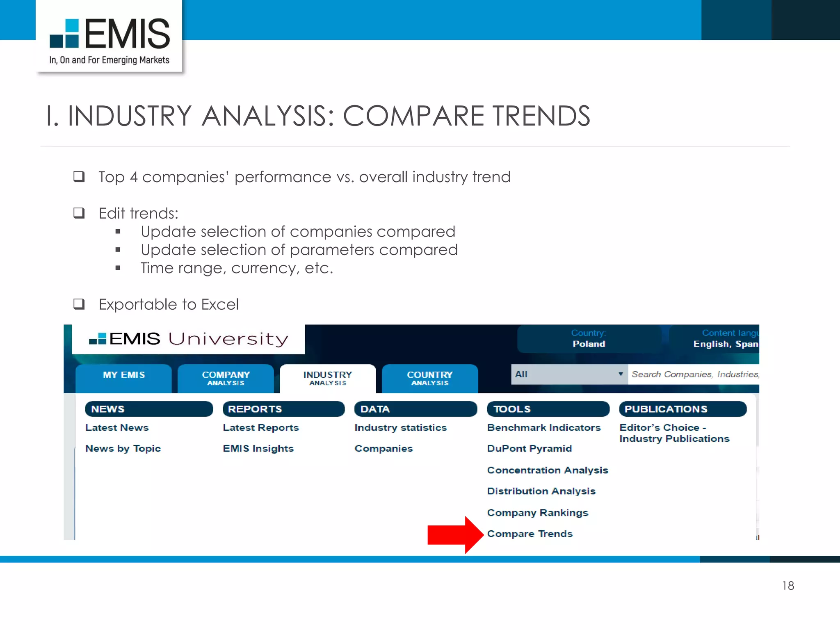Open EMIS Insights

point(258,449)
